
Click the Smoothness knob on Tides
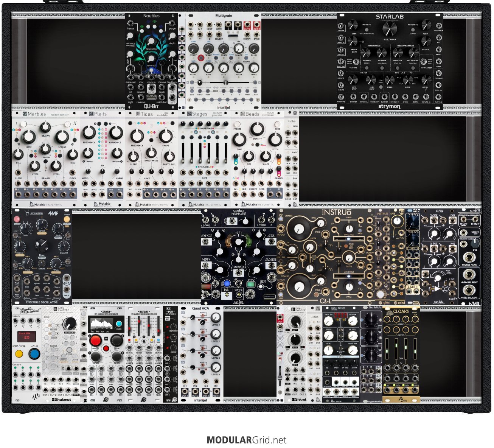point(151,152)
